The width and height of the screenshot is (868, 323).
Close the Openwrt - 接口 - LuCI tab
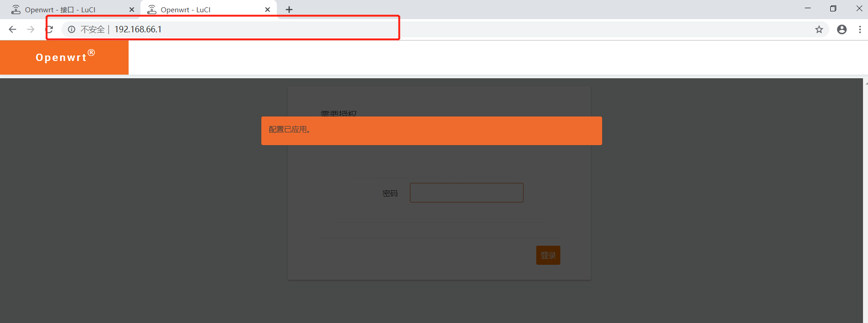pos(132,10)
